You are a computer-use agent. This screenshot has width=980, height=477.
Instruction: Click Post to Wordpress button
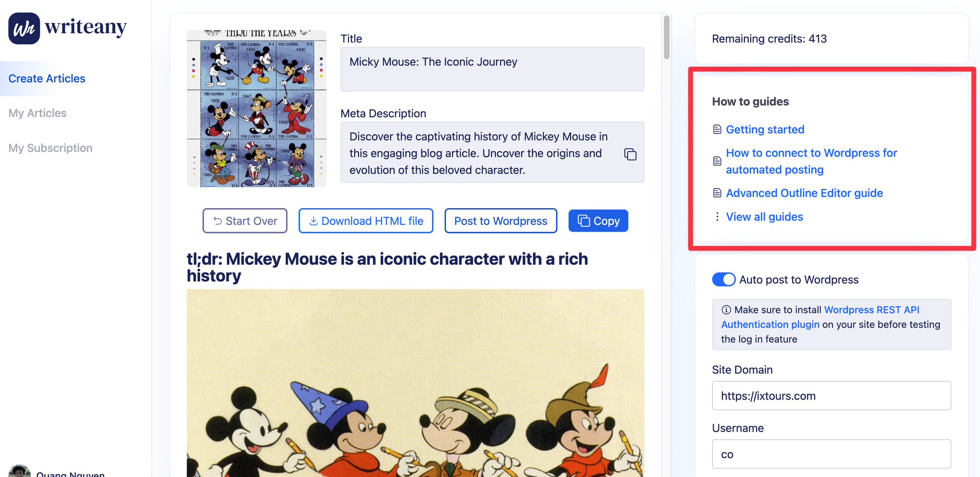click(x=501, y=221)
